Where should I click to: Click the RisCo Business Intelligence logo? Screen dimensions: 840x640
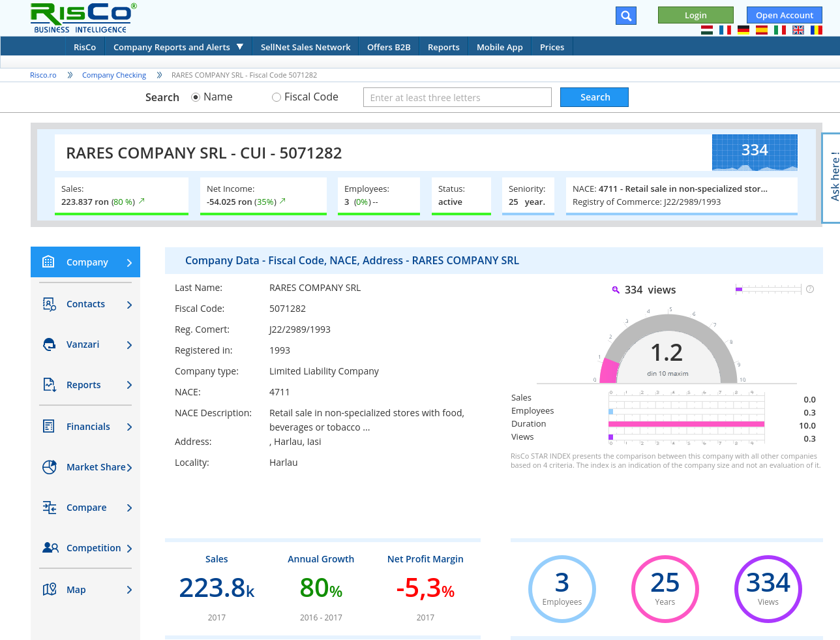click(83, 18)
